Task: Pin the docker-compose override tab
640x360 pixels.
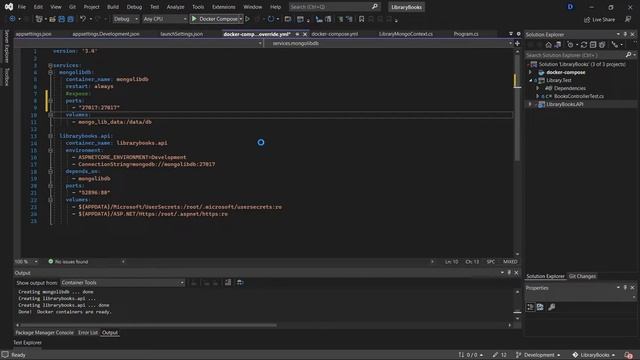Action: (297, 34)
